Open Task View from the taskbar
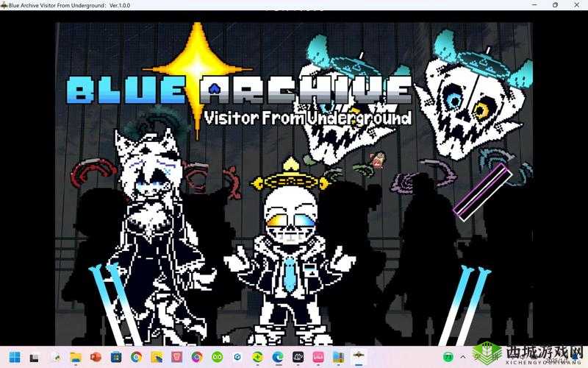Viewport: 588px width, 368px height. tap(34, 358)
